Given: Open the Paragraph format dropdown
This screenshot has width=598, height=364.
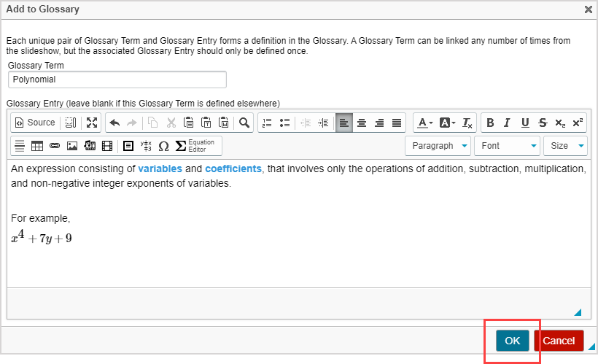Looking at the screenshot, I should click(438, 146).
